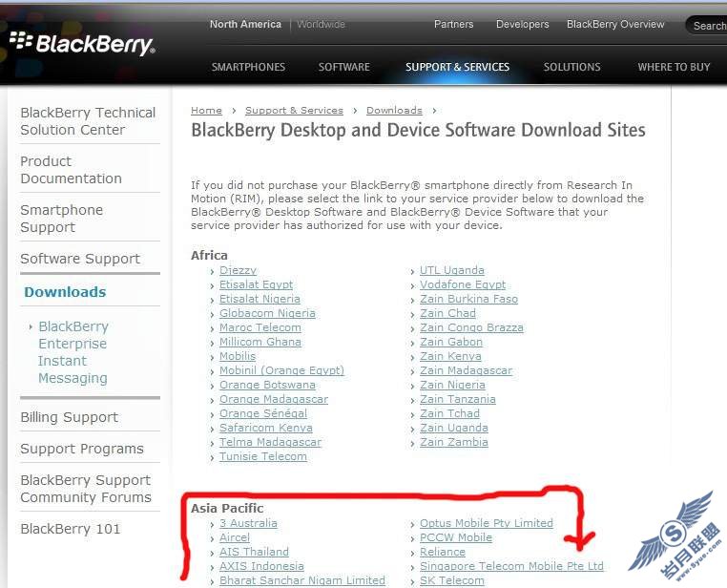Open the SMARTPHONES menu
The height and width of the screenshot is (588, 727).
coord(248,67)
